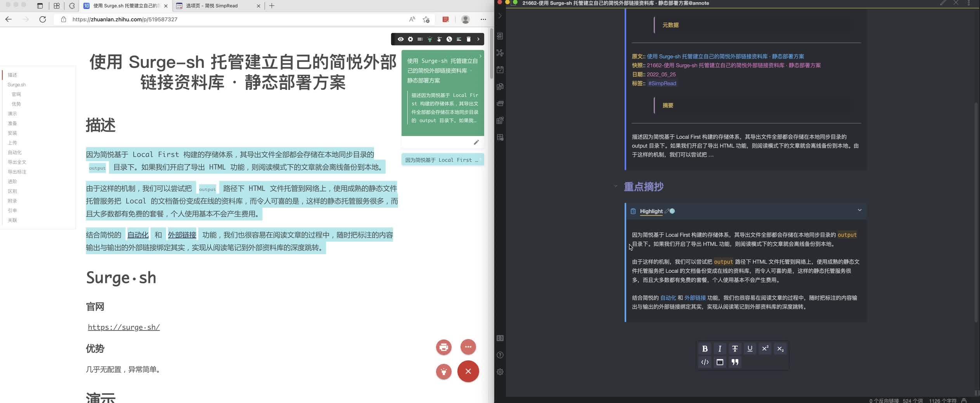Click the hand-touch icon in annotation toolbar
The height and width of the screenshot is (403, 980).
point(439,39)
